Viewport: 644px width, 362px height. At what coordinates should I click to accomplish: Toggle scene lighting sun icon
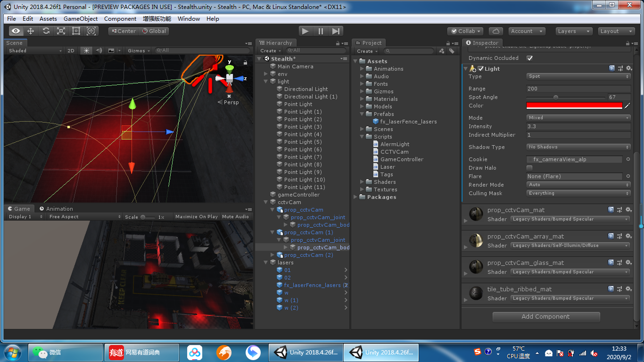click(x=86, y=50)
